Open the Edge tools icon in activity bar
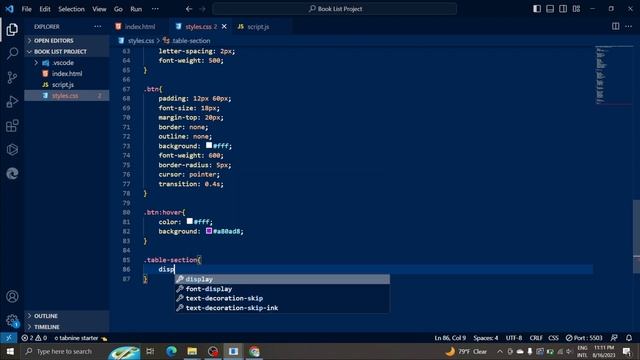 pyautogui.click(x=12, y=173)
